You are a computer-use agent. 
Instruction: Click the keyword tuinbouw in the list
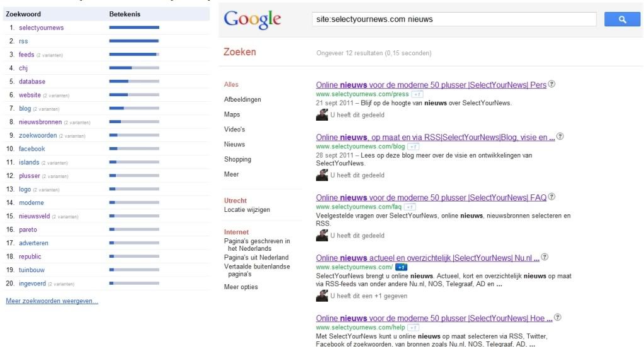point(31,270)
